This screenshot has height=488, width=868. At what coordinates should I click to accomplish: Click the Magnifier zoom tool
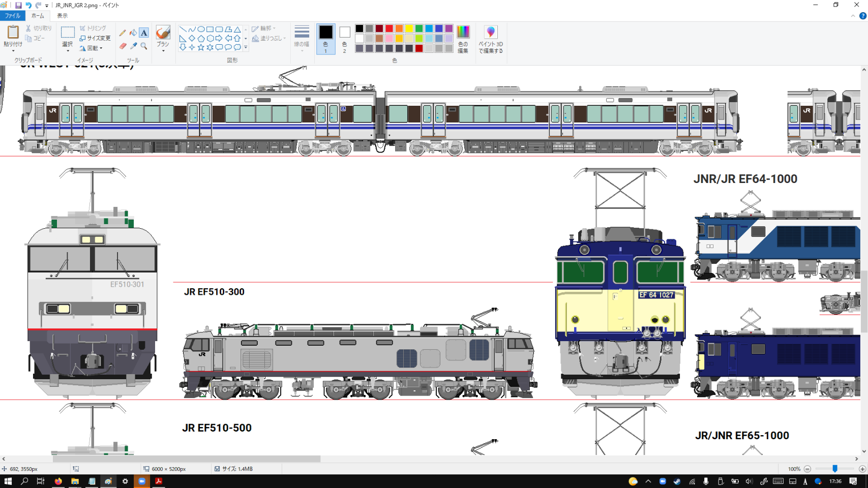click(x=144, y=46)
